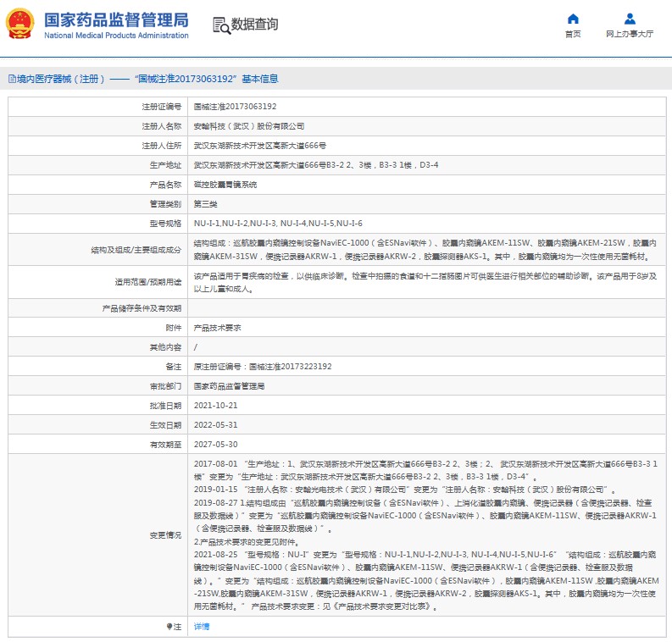The width and height of the screenshot is (672, 642).
Task: Click the 产品技术要求 attachment cell
Action: point(217,327)
